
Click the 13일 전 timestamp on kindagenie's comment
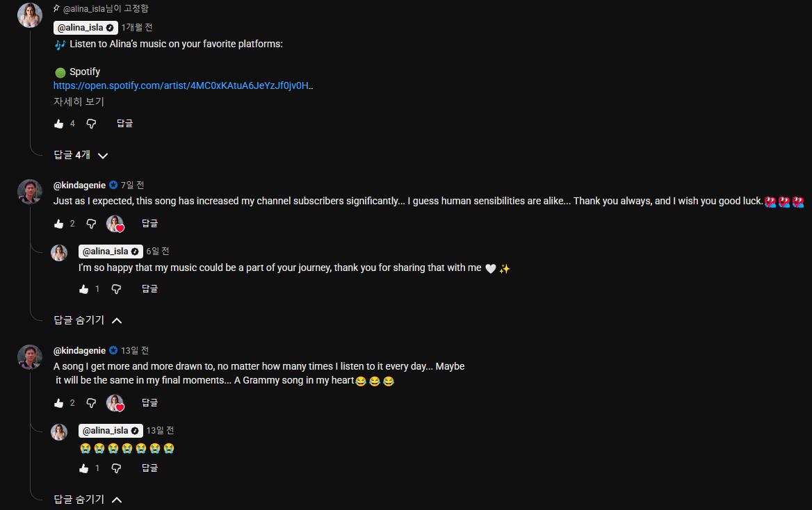coord(135,351)
